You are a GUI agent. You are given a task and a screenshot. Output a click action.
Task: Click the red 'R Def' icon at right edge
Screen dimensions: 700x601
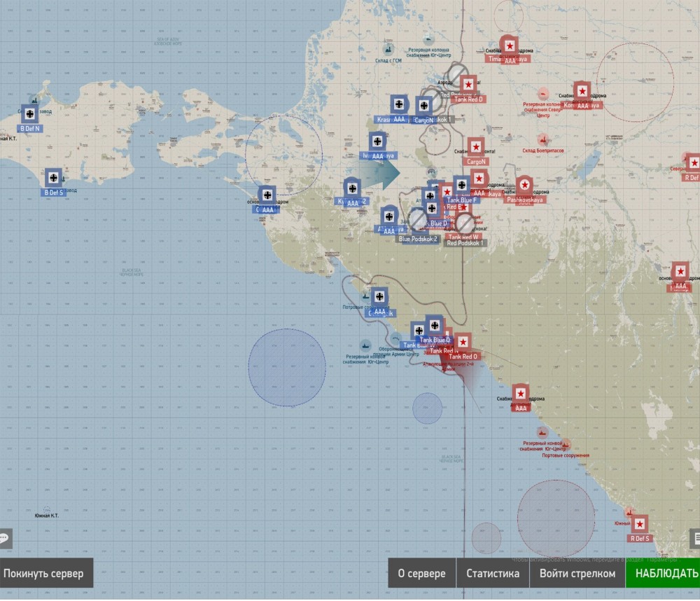[x=693, y=163]
